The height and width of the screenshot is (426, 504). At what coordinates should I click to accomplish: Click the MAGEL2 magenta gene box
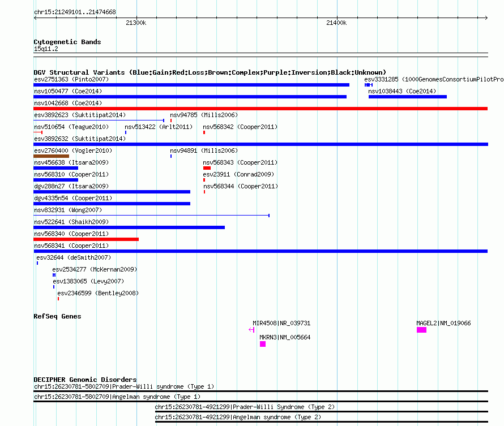[x=421, y=330]
